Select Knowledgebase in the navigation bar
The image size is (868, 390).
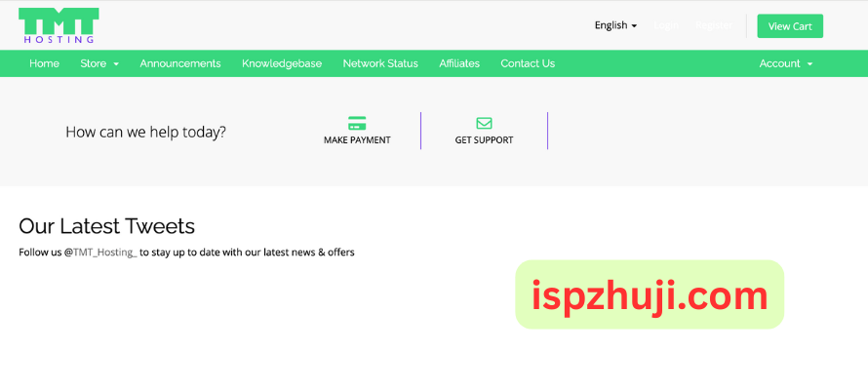point(282,63)
